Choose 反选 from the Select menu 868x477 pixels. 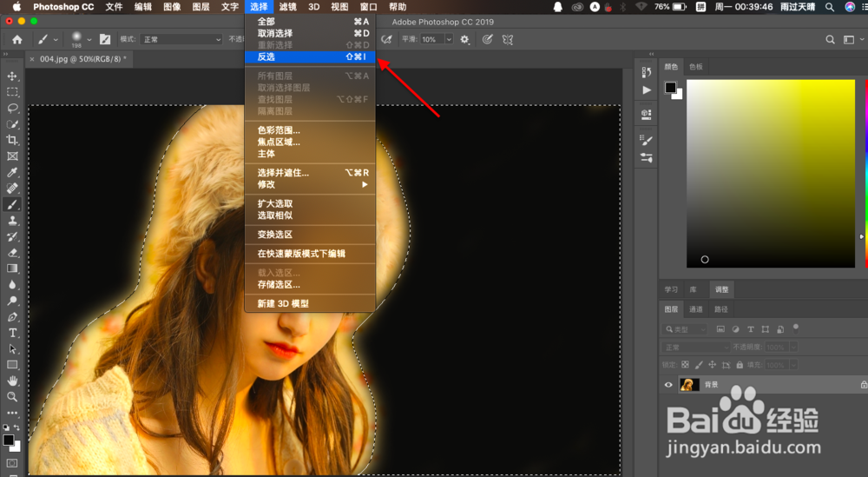310,56
